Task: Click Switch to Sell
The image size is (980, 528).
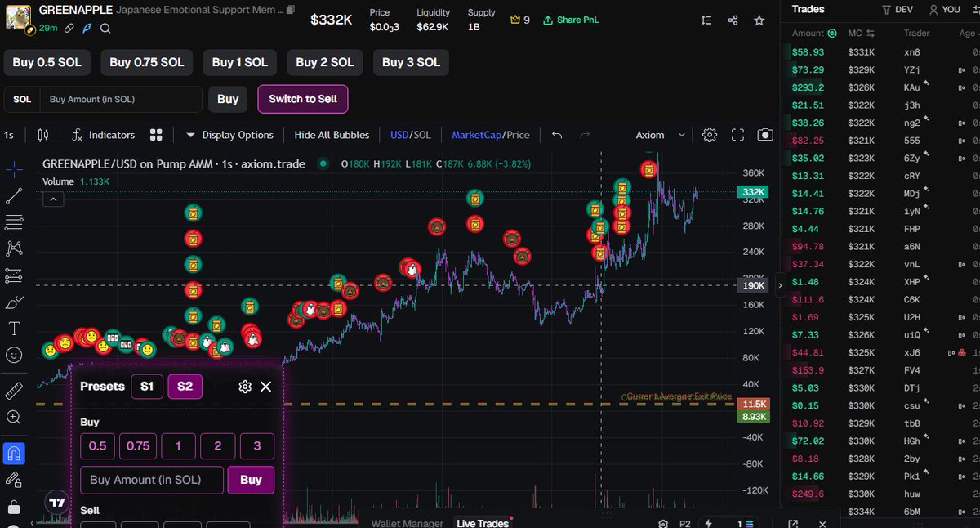Action: point(303,99)
